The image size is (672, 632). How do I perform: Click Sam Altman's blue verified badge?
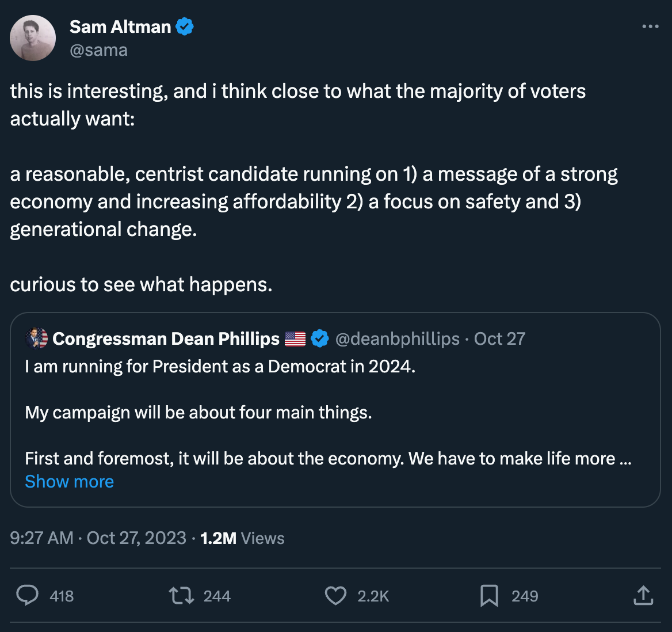pyautogui.click(x=185, y=26)
